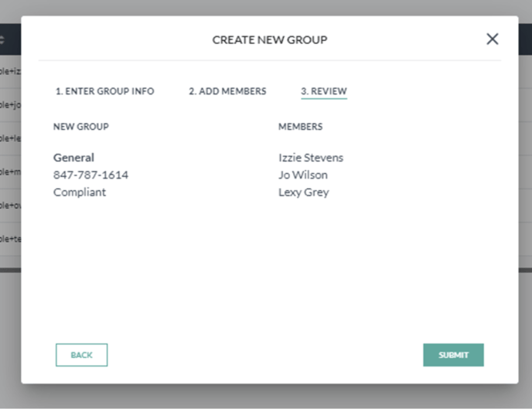Select member Izzie Stevens
532x409 pixels.
[310, 158]
